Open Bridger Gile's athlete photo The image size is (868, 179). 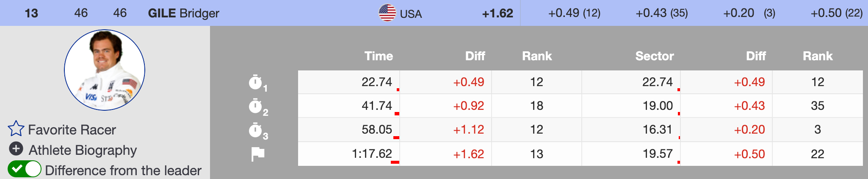click(105, 70)
